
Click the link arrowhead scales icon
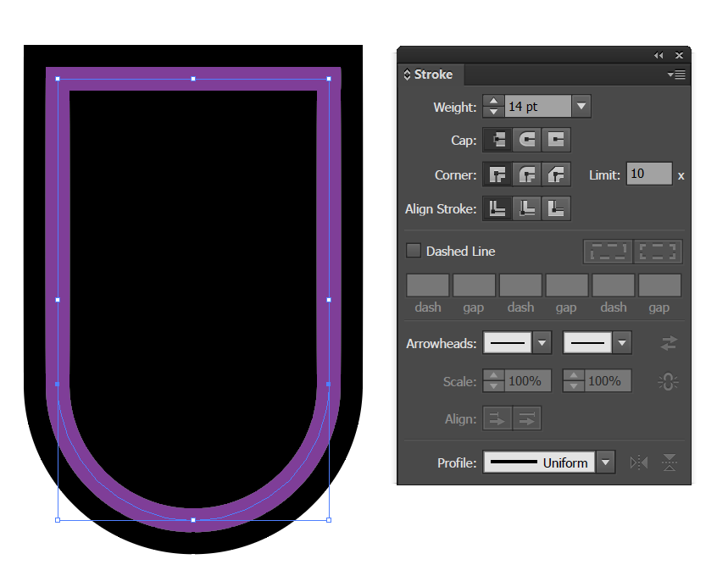669,380
